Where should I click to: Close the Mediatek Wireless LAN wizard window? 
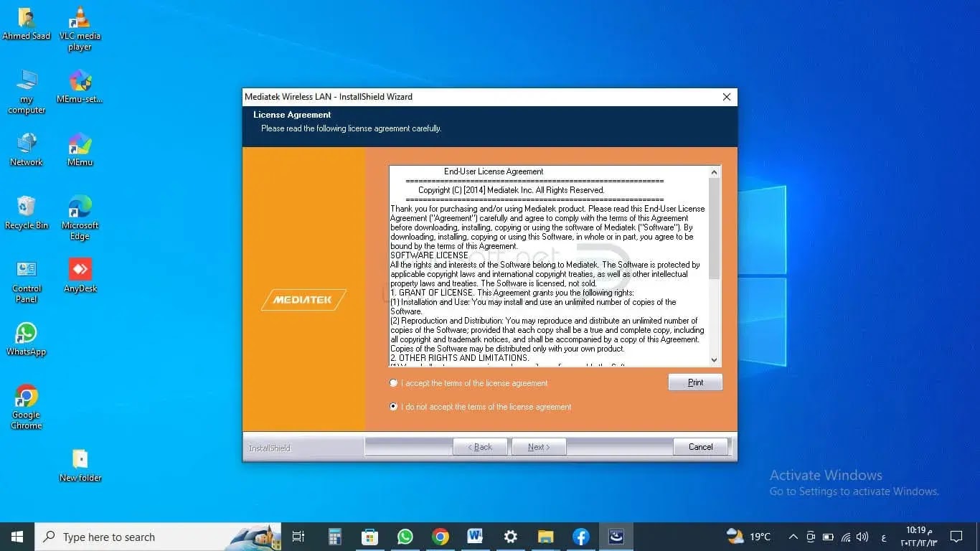tap(726, 97)
